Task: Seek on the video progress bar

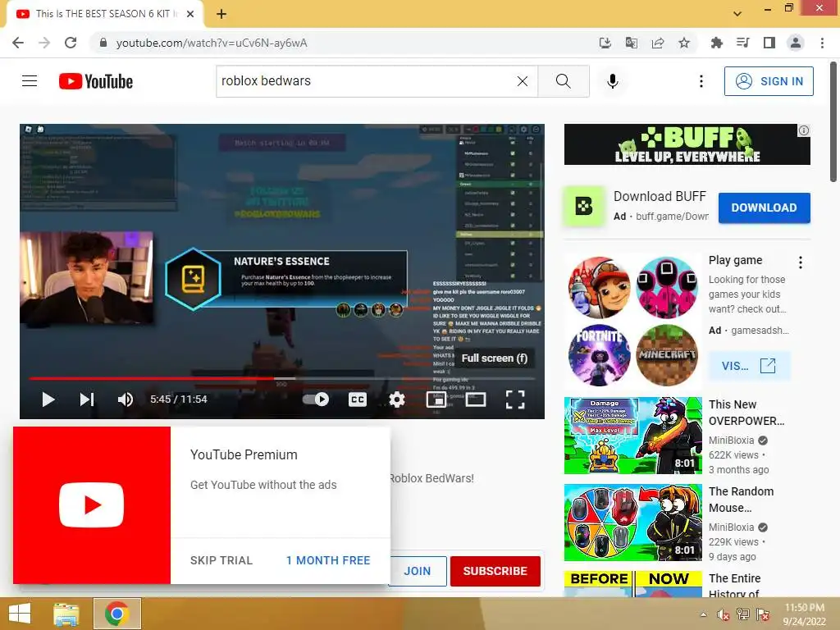Action: (282, 378)
